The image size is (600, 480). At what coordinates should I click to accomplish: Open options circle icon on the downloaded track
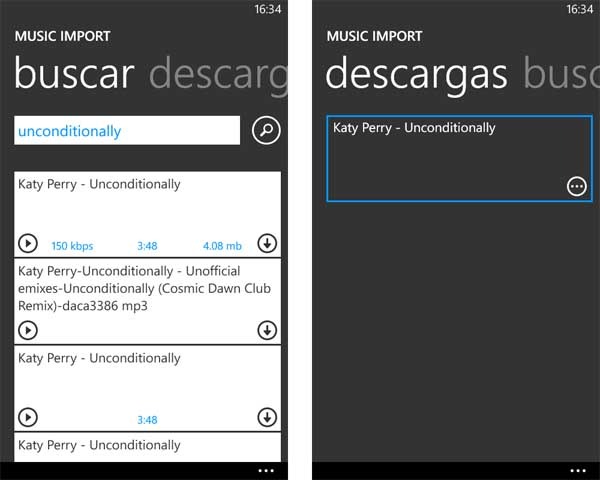(576, 186)
